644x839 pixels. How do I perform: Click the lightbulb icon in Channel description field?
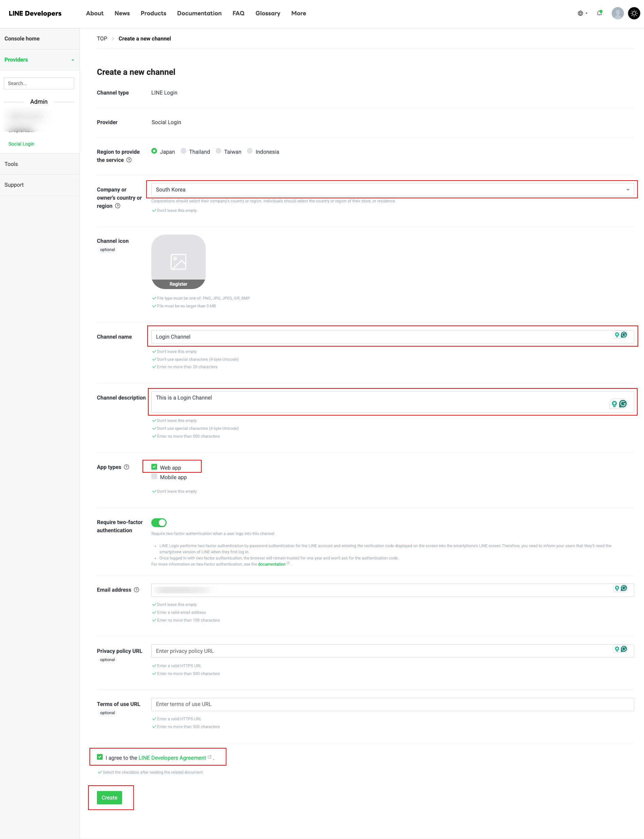click(614, 404)
